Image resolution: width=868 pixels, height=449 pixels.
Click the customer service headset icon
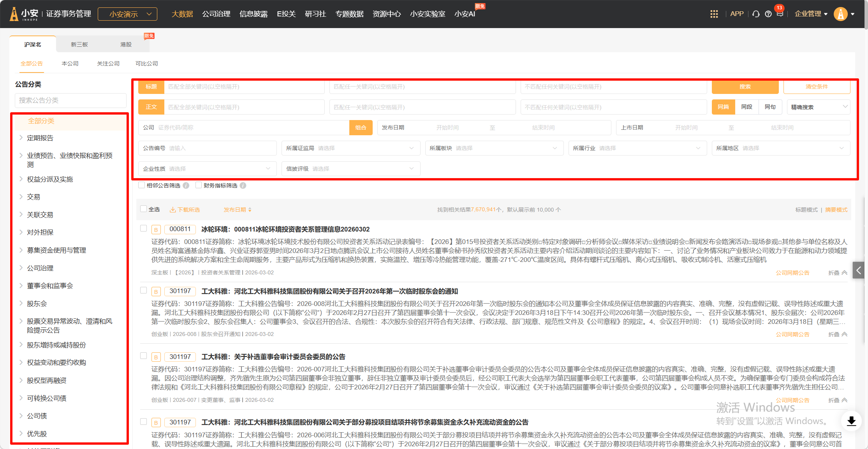pyautogui.click(x=756, y=14)
